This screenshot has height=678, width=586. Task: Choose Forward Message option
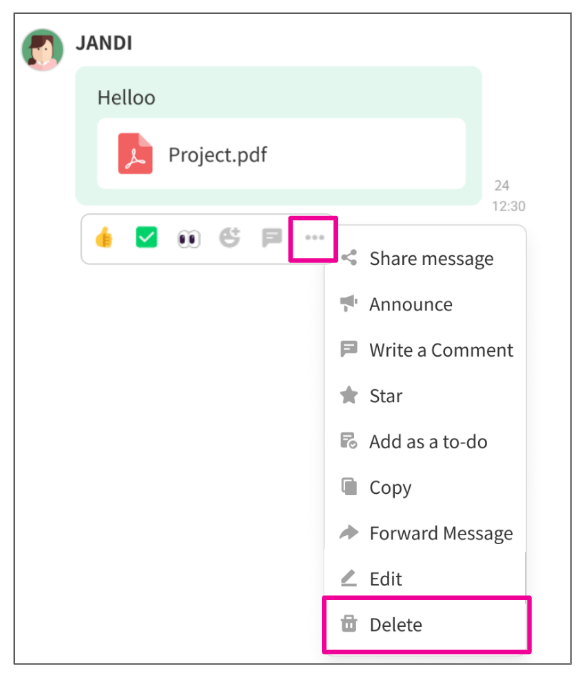click(426, 533)
